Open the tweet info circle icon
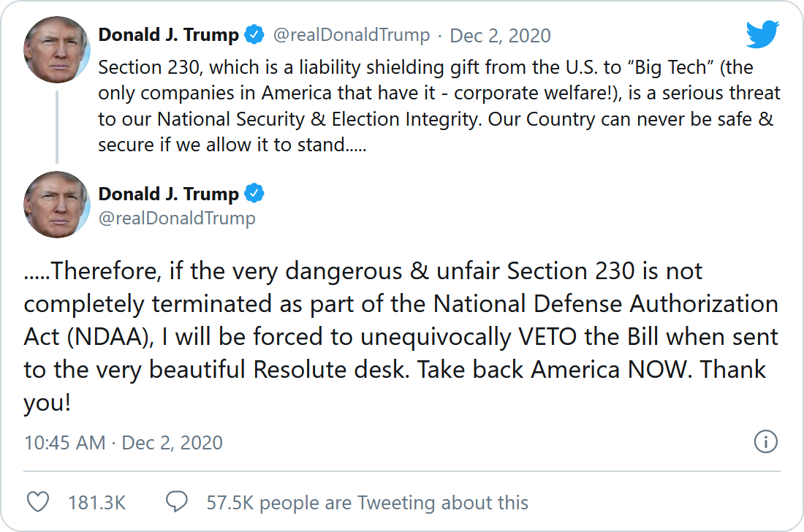The height and width of the screenshot is (532, 804). [765, 441]
